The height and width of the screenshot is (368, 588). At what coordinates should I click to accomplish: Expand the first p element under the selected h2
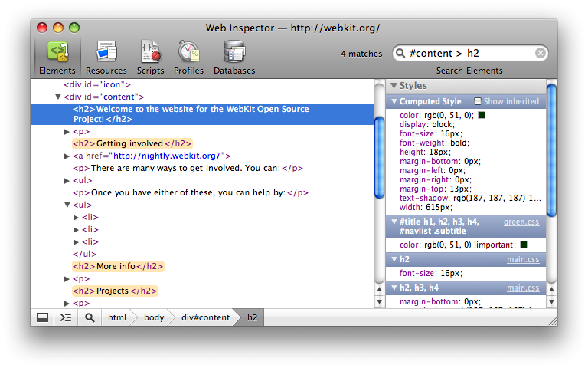tap(67, 132)
